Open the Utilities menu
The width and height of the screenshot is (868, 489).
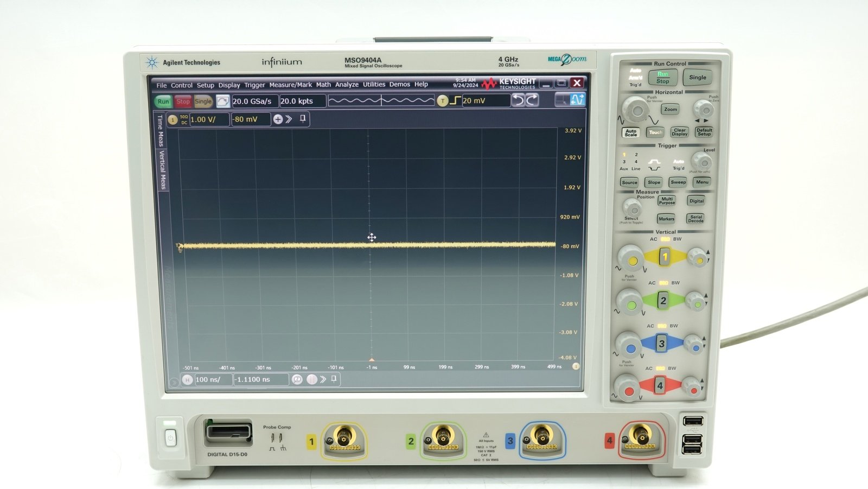coord(374,85)
